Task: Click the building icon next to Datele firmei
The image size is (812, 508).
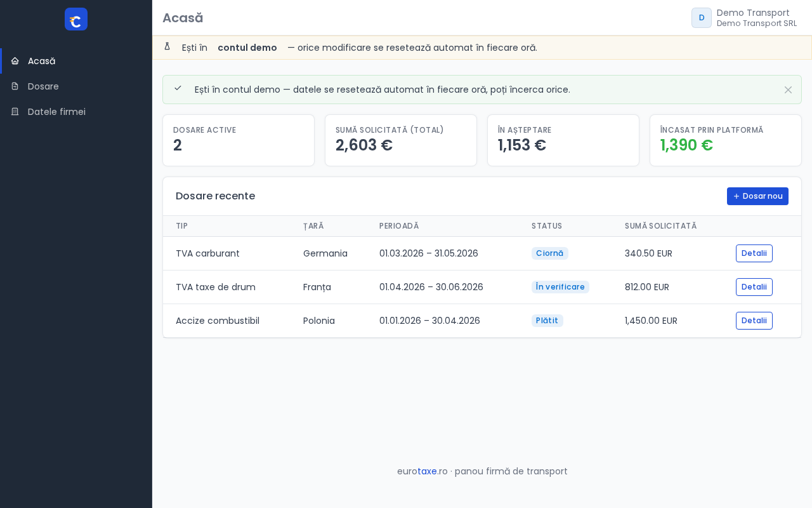Action: pos(15,112)
